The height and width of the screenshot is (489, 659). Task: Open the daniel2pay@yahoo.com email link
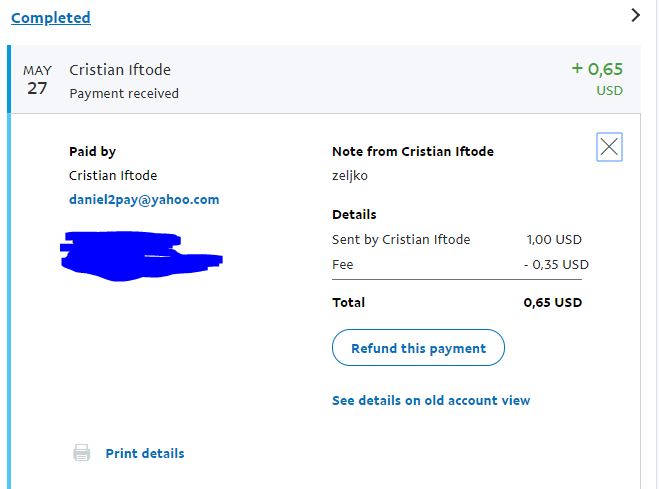pyautogui.click(x=144, y=200)
